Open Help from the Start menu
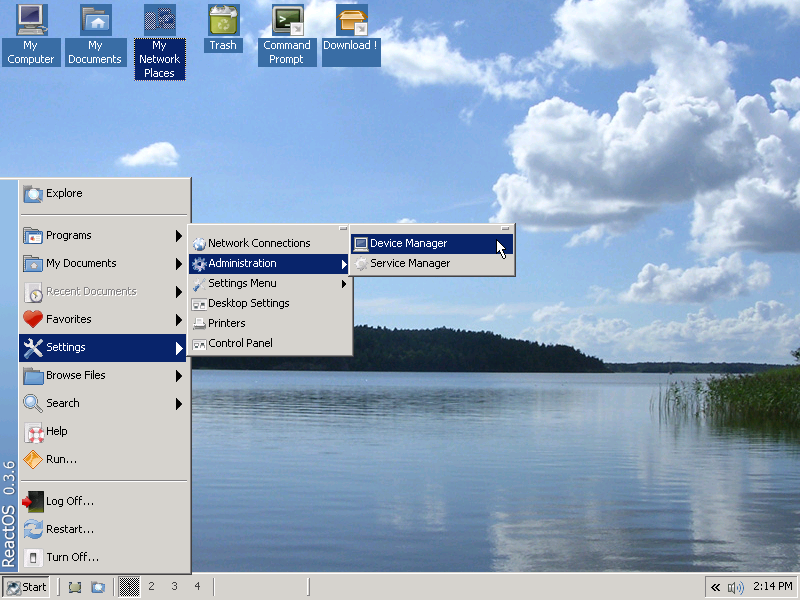800x600 pixels. click(x=103, y=432)
